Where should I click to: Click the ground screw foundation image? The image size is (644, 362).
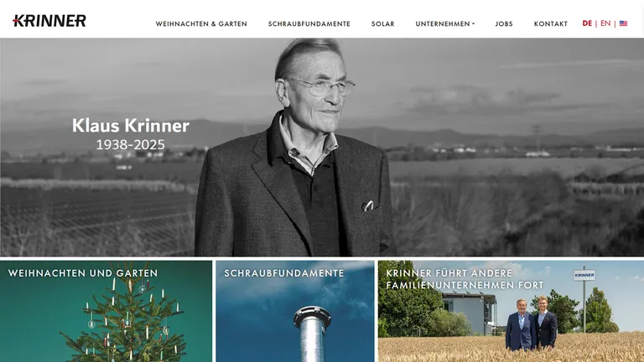pyautogui.click(x=312, y=334)
